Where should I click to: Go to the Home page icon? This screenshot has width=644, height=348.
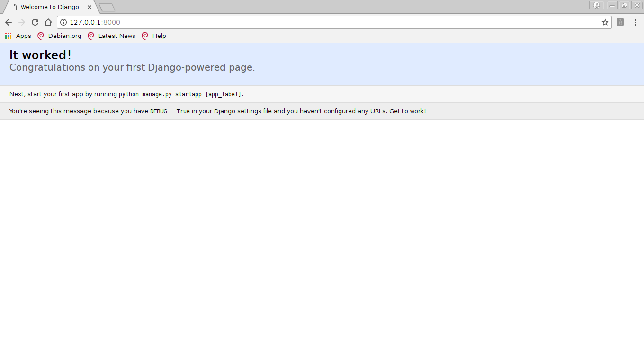(48, 22)
